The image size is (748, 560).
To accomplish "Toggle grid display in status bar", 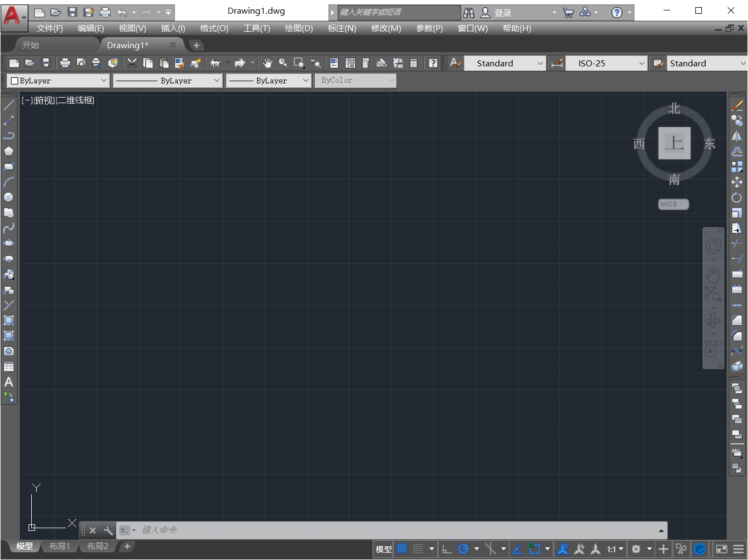I will tap(402, 548).
